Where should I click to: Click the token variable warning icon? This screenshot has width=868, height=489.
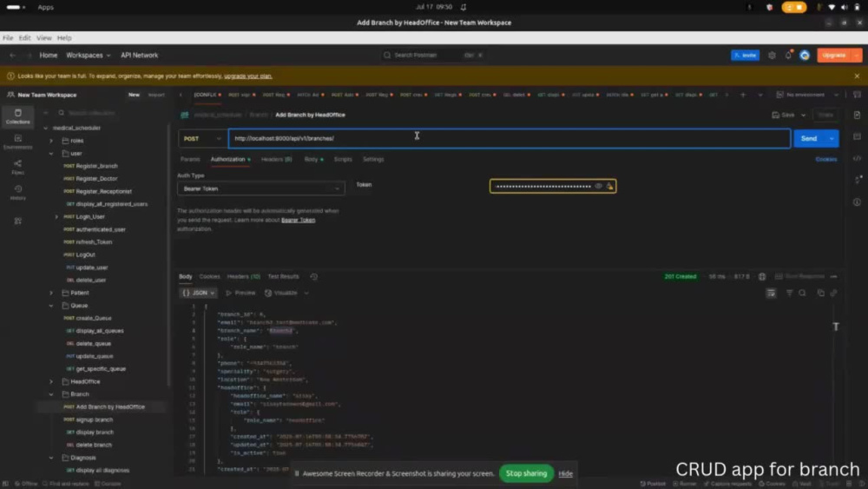coord(609,186)
